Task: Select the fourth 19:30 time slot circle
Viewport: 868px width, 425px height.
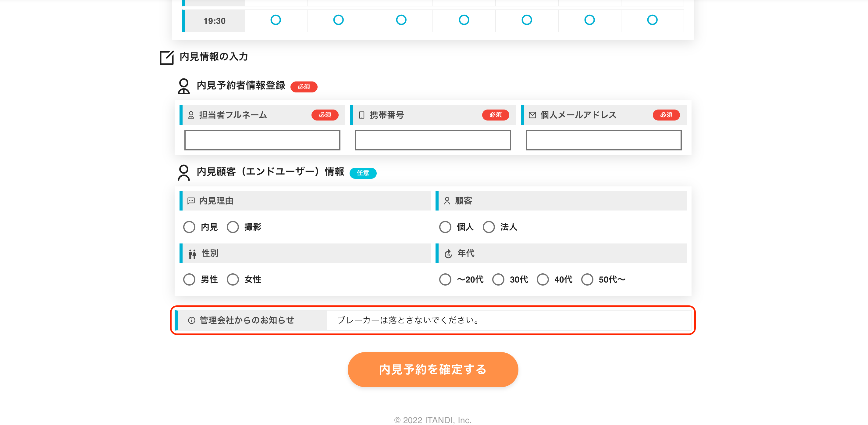Action: (x=464, y=20)
